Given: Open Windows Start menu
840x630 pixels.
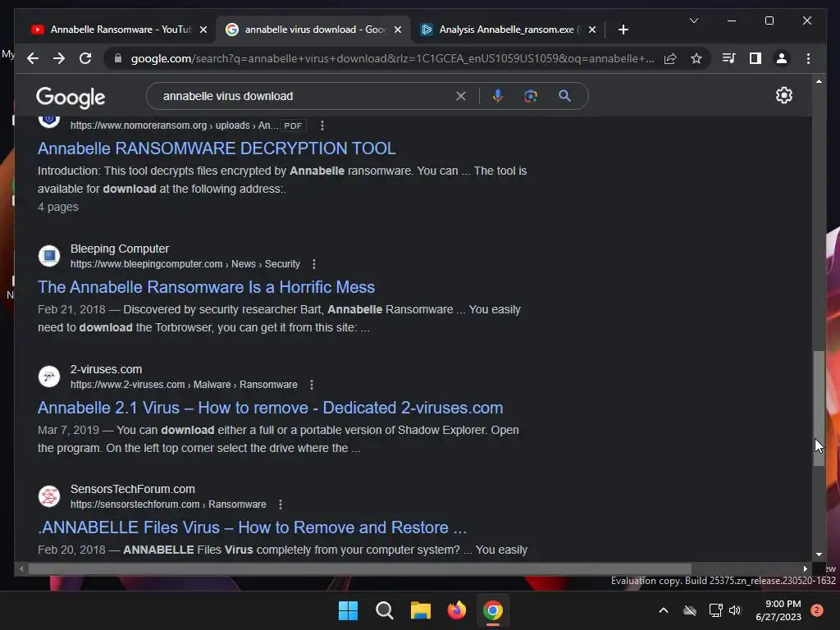Looking at the screenshot, I should tap(348, 610).
